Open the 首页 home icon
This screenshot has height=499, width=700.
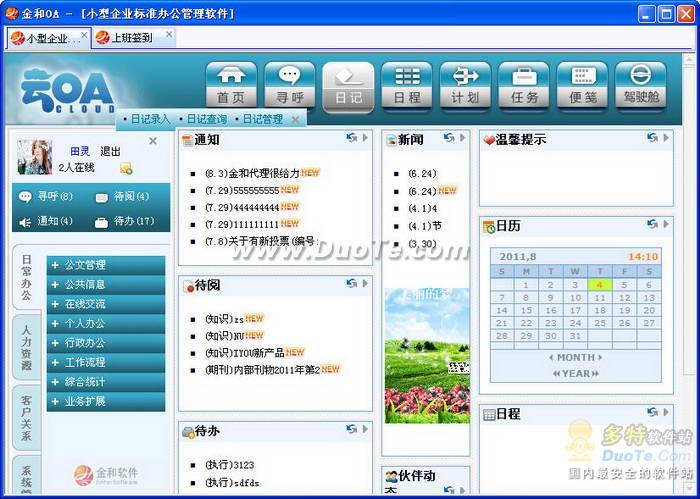tap(231, 86)
